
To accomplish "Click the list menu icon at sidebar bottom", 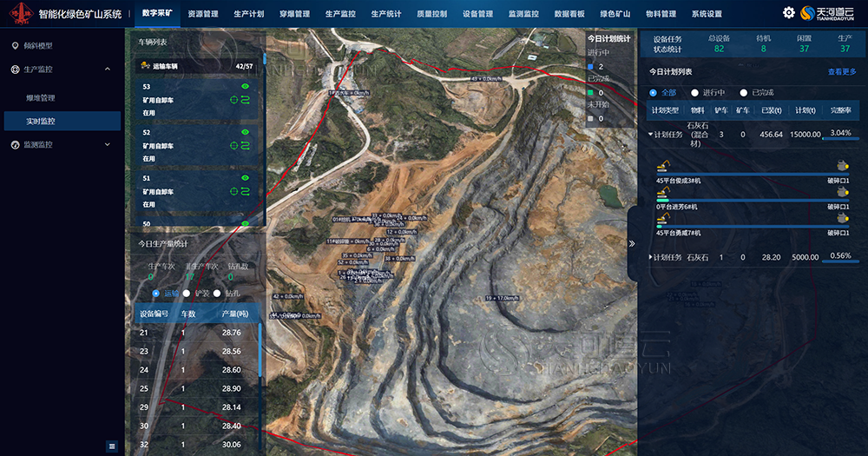I will (112, 446).
